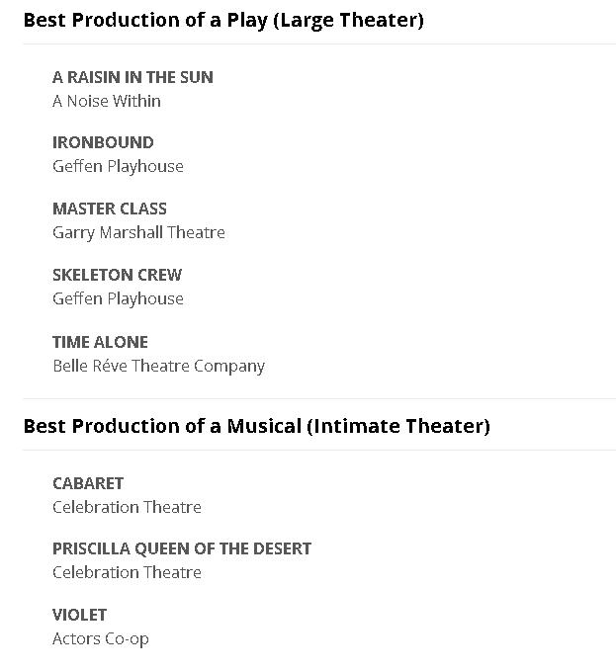Click the Actors Co-op theater name

coord(101,638)
